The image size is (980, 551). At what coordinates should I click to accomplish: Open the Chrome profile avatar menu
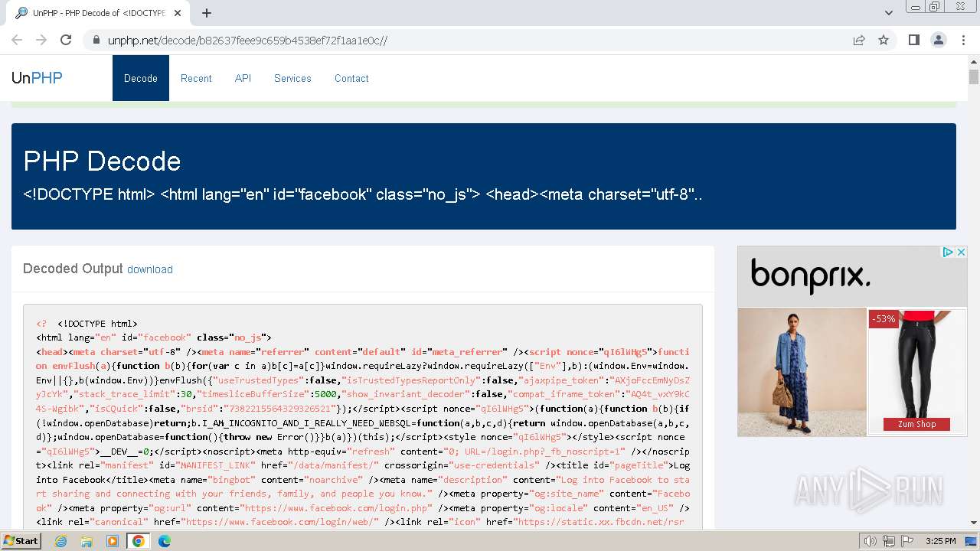point(938,40)
